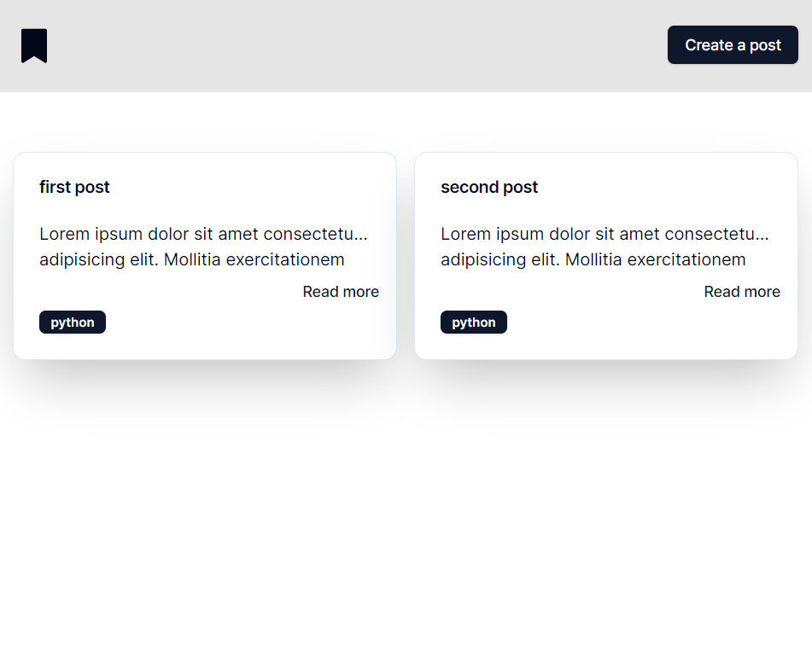Click second post's 'adipisicing elit' line

[593, 259]
